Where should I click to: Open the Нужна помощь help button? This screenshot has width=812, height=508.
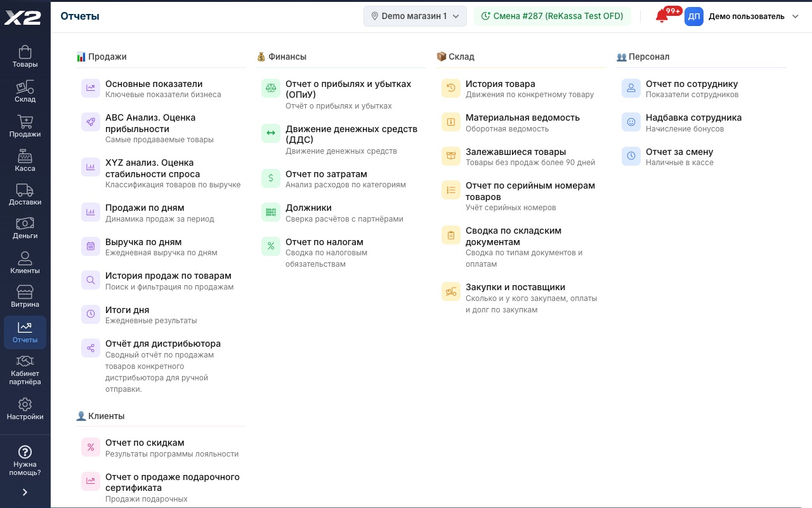[x=25, y=460]
